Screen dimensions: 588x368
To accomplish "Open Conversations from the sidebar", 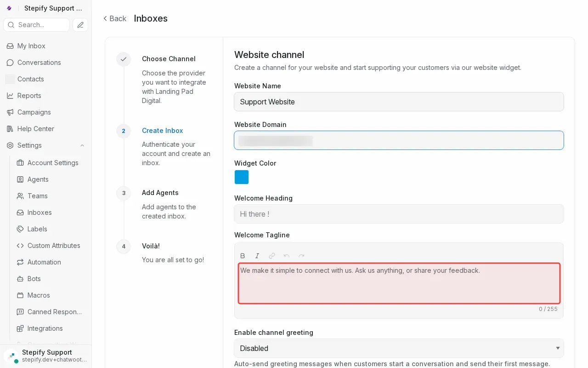I will pos(39,63).
